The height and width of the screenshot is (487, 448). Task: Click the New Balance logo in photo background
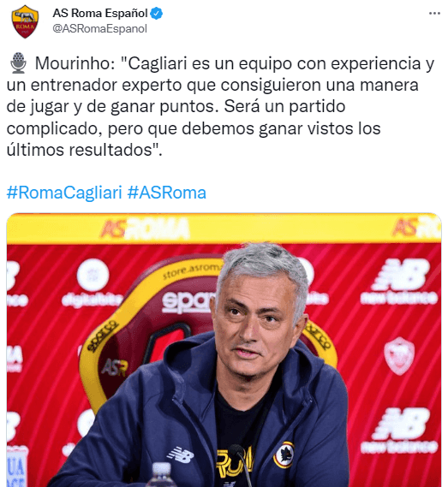(399, 282)
